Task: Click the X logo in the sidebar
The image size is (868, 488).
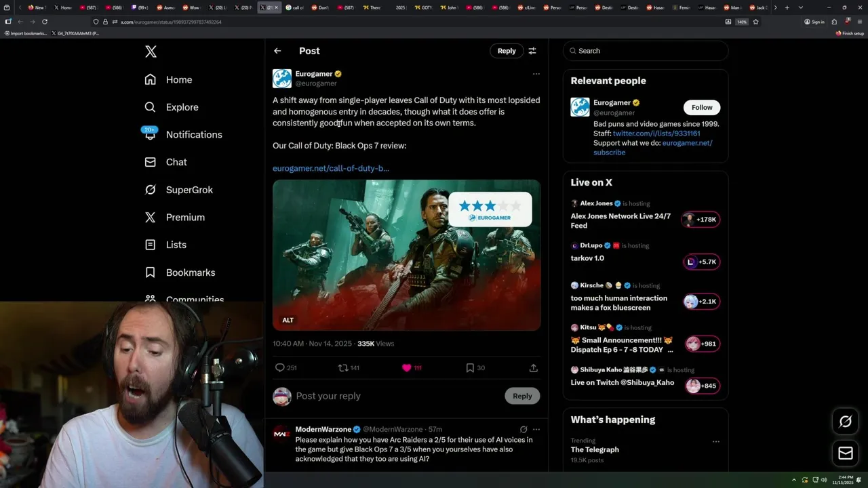Action: click(x=151, y=52)
